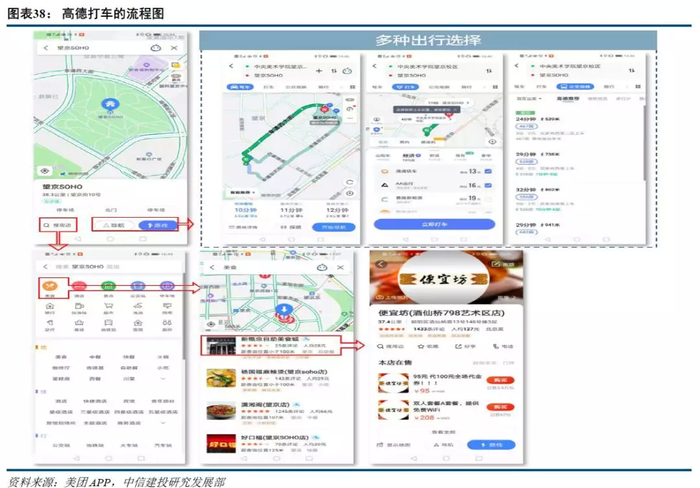700x488 pixels.
Task: Add a waypoint with plus icon on driving route screen
Action: point(319,71)
